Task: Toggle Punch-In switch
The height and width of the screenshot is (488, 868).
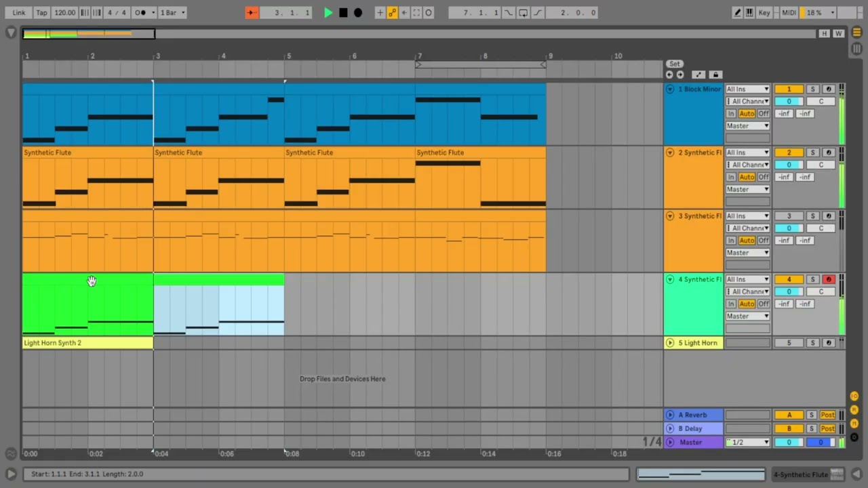Action: [509, 12]
